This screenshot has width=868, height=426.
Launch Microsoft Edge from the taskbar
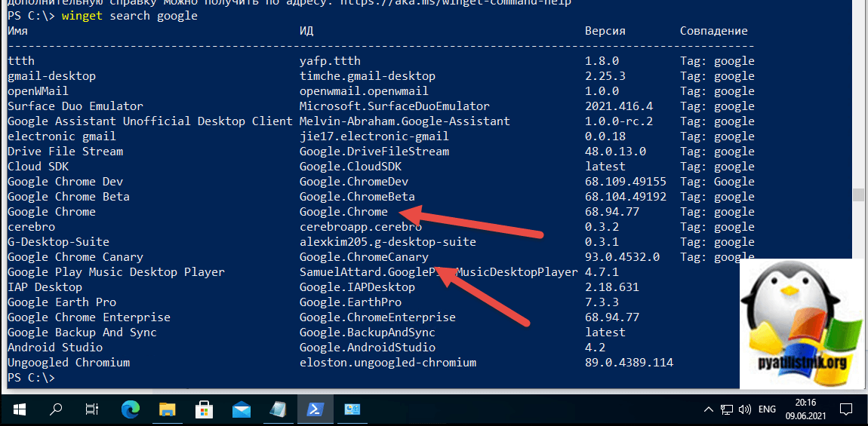coord(131,409)
